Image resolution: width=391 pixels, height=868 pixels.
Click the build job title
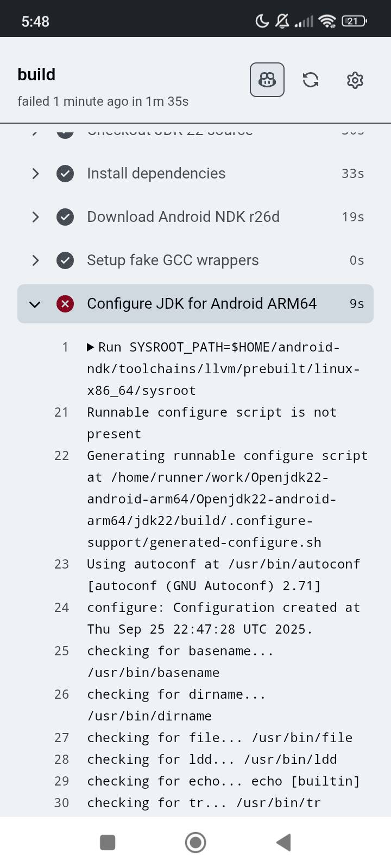coord(36,74)
